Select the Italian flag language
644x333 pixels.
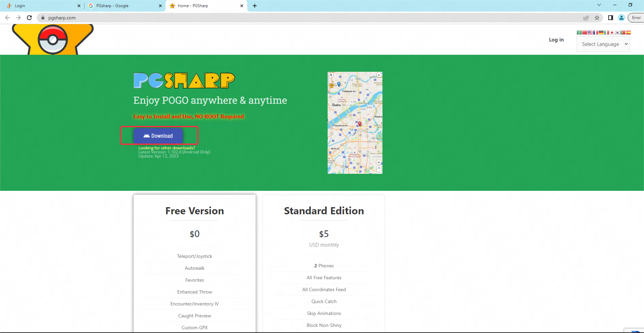pyautogui.click(x=607, y=32)
